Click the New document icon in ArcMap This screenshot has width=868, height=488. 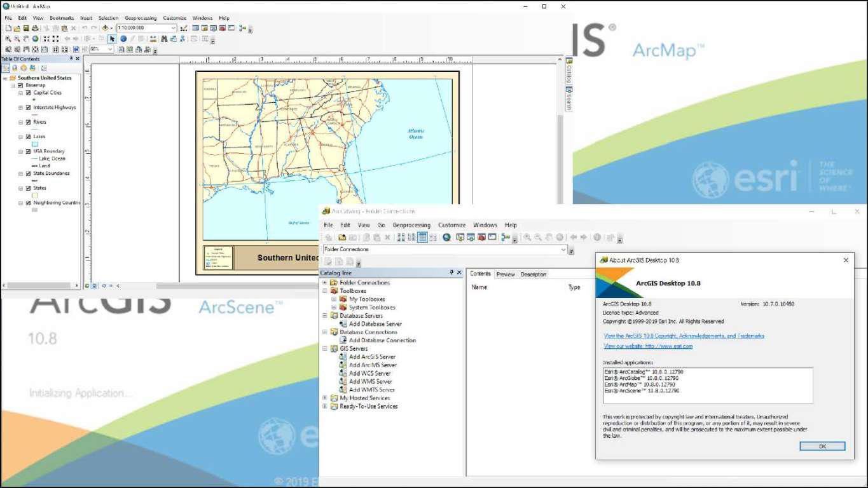tap(8, 28)
